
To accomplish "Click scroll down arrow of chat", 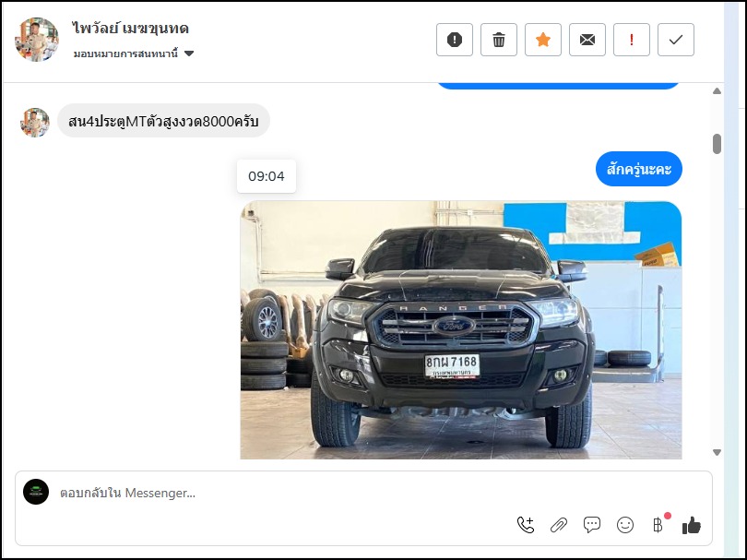I will pos(717,452).
